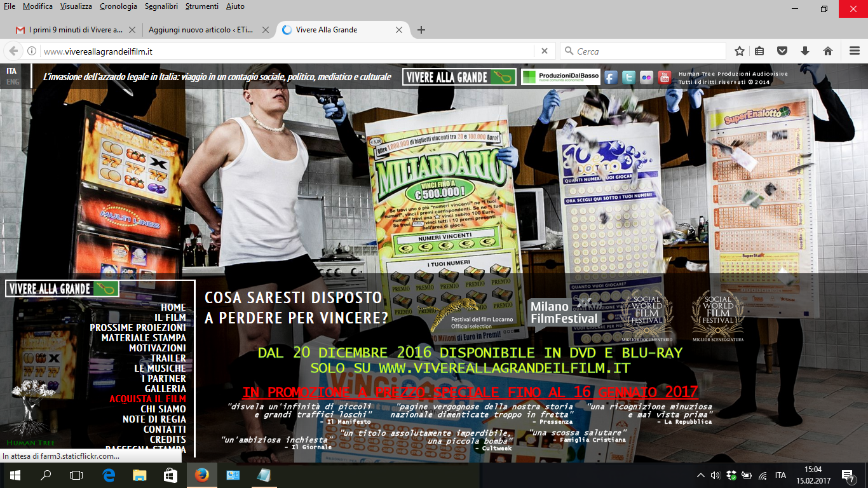The height and width of the screenshot is (488, 868).
Task: Click the volume speaker tray icon
Action: click(715, 475)
